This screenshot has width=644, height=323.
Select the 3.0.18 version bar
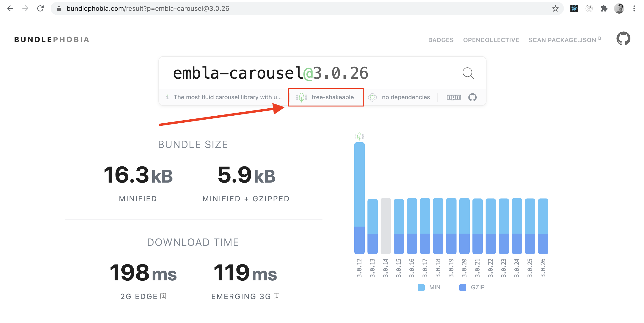pos(438,226)
